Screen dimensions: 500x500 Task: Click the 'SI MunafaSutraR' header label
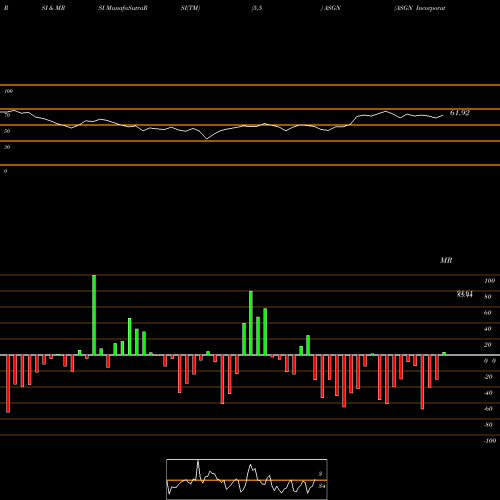[123, 8]
